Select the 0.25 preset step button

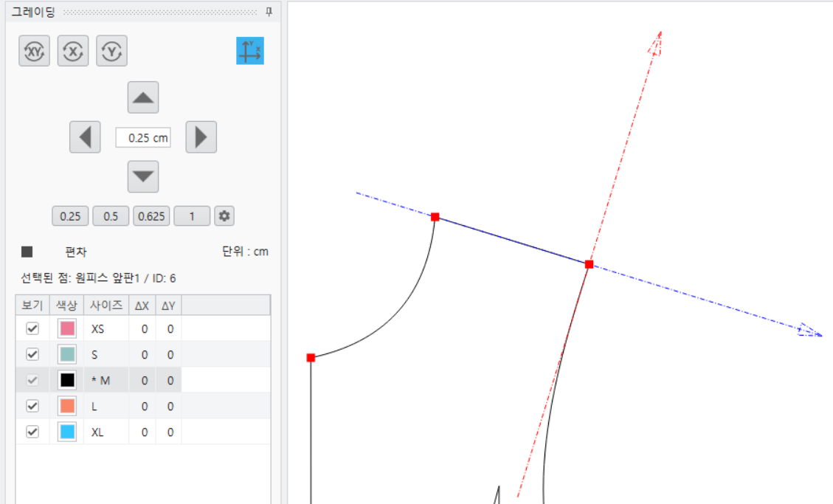70,216
